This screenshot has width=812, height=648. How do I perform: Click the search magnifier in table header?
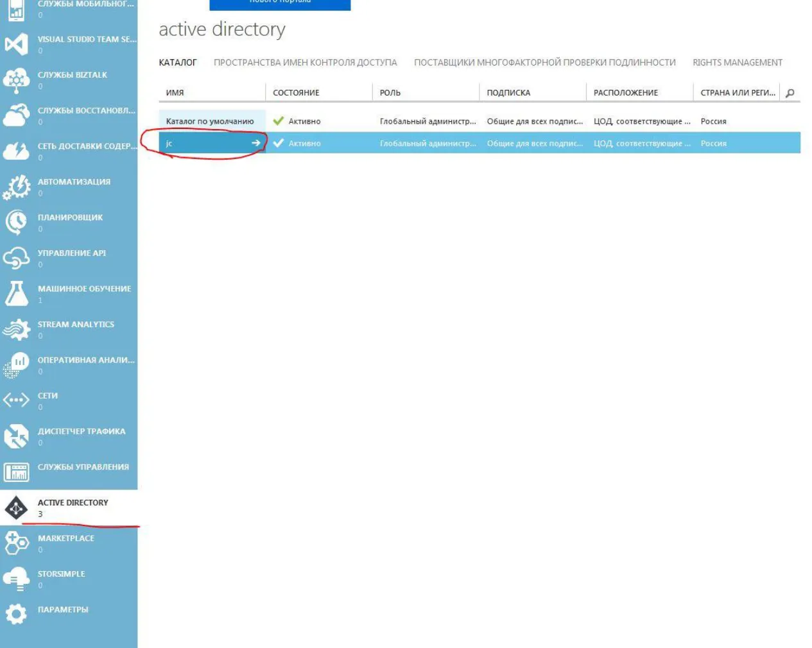pos(790,93)
